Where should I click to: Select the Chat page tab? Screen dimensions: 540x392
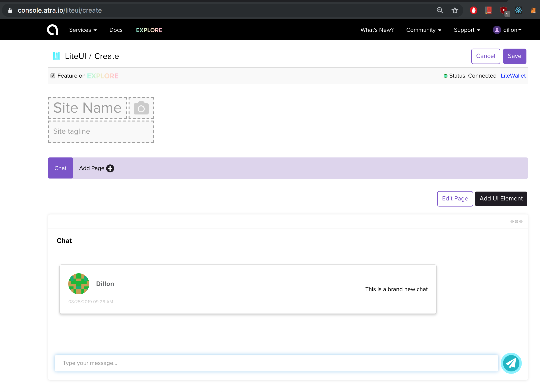click(x=61, y=168)
